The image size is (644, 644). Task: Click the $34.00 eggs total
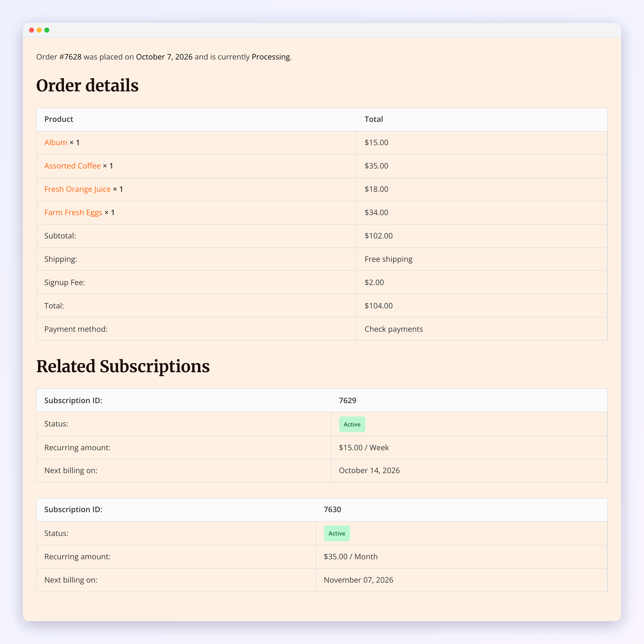(376, 213)
